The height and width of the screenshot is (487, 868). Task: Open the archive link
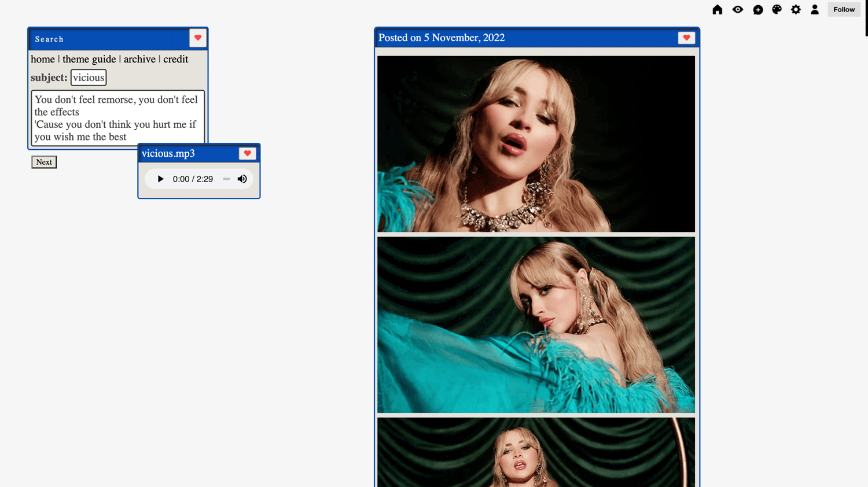click(x=139, y=59)
